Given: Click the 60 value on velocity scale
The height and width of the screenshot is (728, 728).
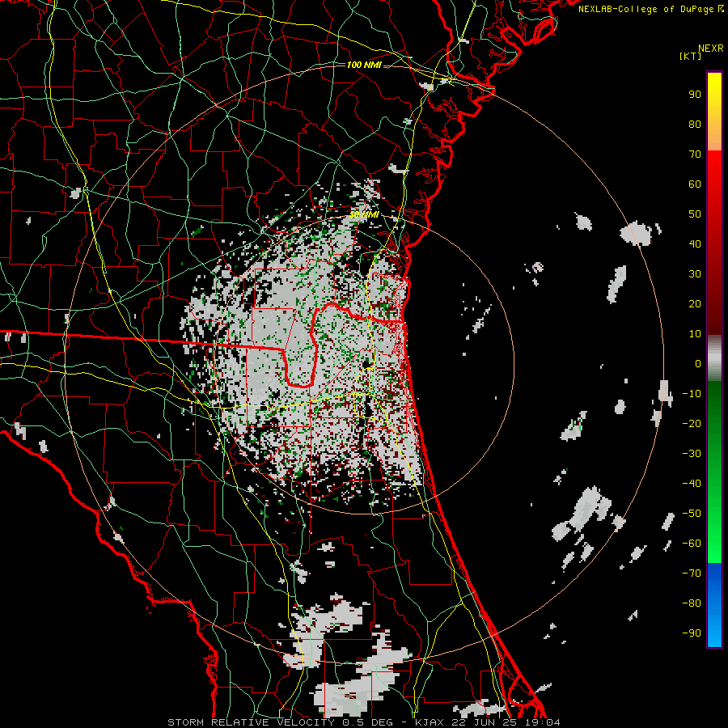Looking at the screenshot, I should 695,184.
